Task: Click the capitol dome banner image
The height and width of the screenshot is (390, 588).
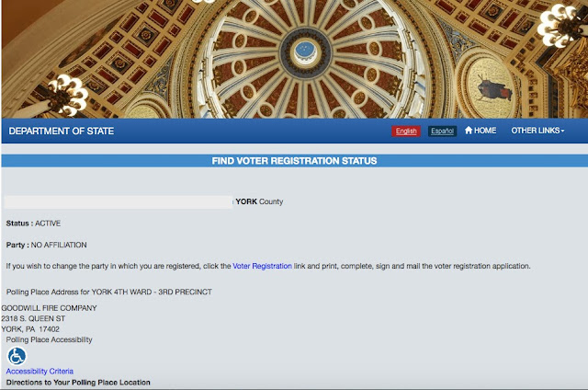Action: 294,59
